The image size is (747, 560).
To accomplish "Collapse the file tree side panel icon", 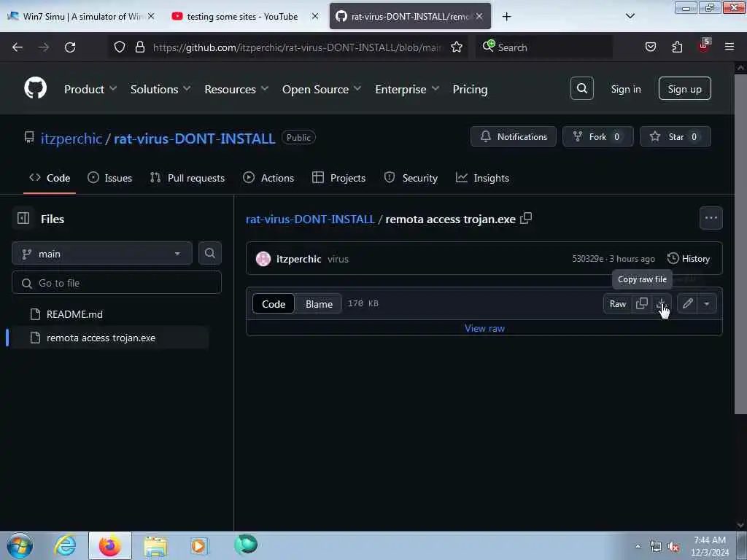I will coord(23,219).
